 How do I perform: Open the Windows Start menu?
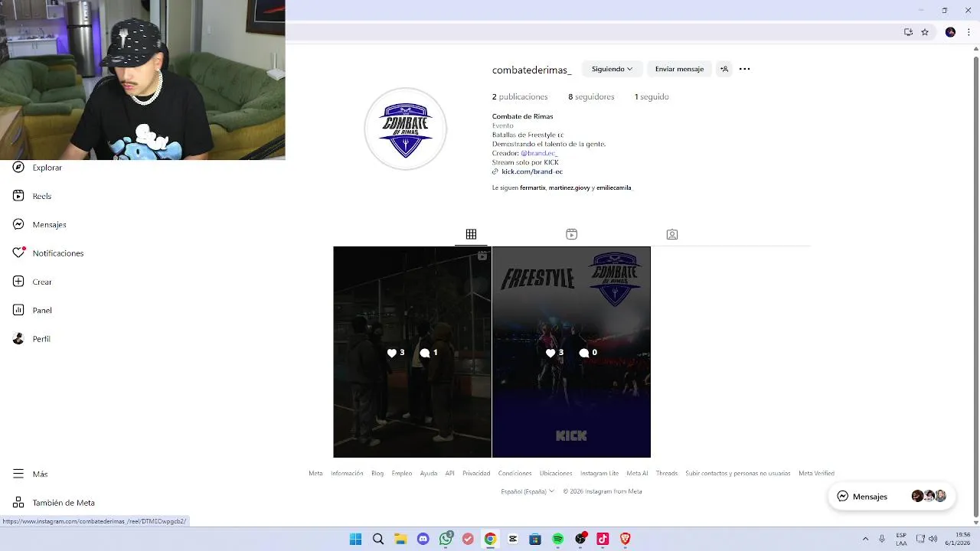tap(355, 539)
